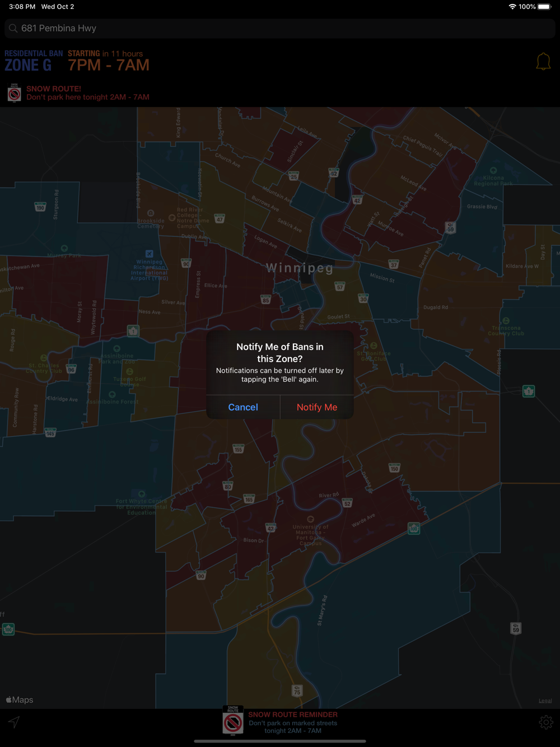
Task: Open settings with the gear icon
Action: (545, 722)
